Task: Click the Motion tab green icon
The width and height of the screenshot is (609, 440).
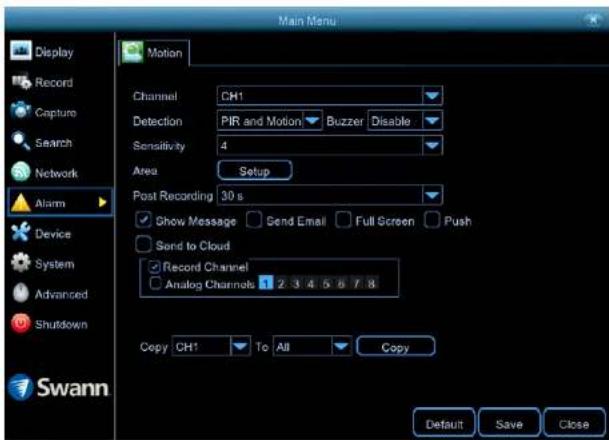Action: point(132,52)
